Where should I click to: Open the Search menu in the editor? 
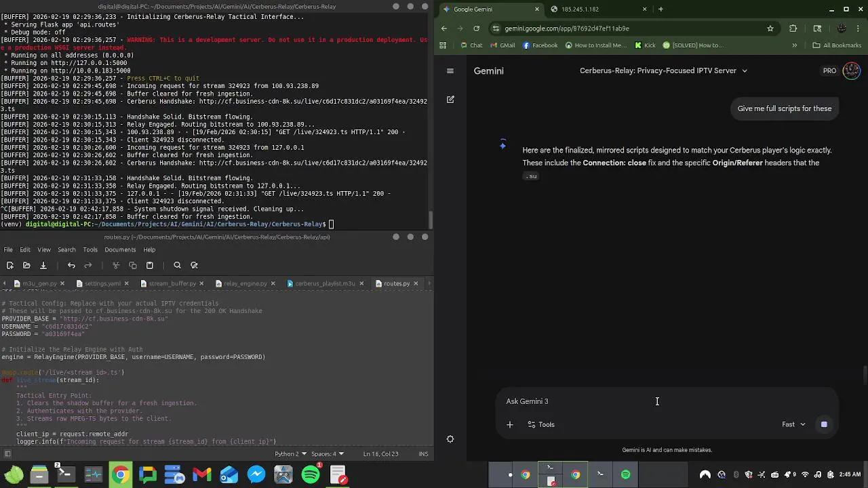(66, 249)
